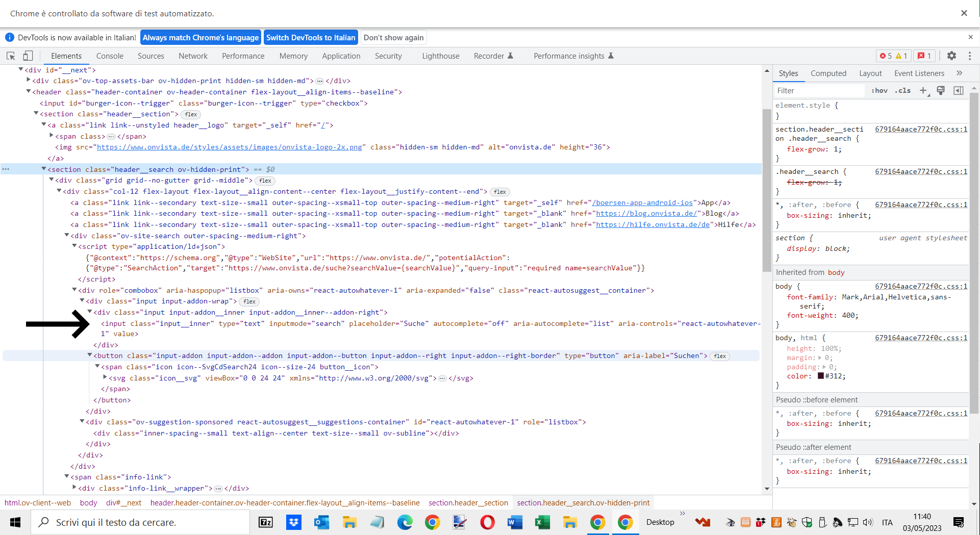Viewport: 980px width, 535px height.
Task: Open Windows notification center icon
Action: tap(959, 522)
